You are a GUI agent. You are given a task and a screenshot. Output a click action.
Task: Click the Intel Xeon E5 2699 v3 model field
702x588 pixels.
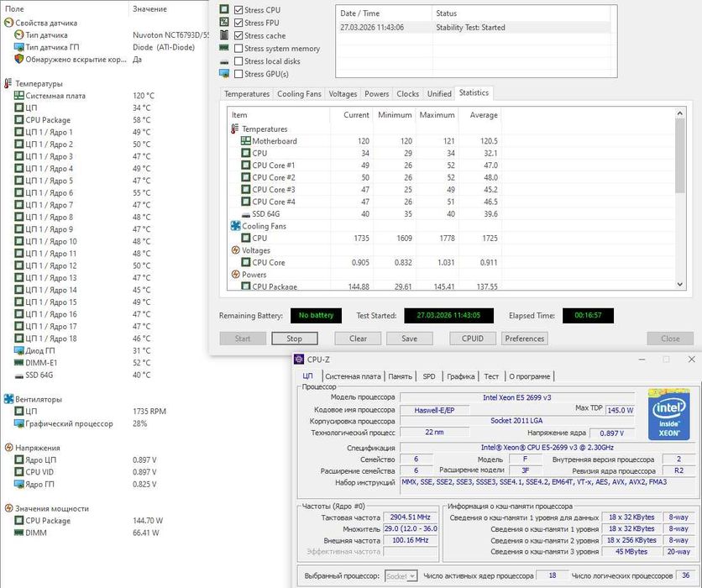point(517,397)
